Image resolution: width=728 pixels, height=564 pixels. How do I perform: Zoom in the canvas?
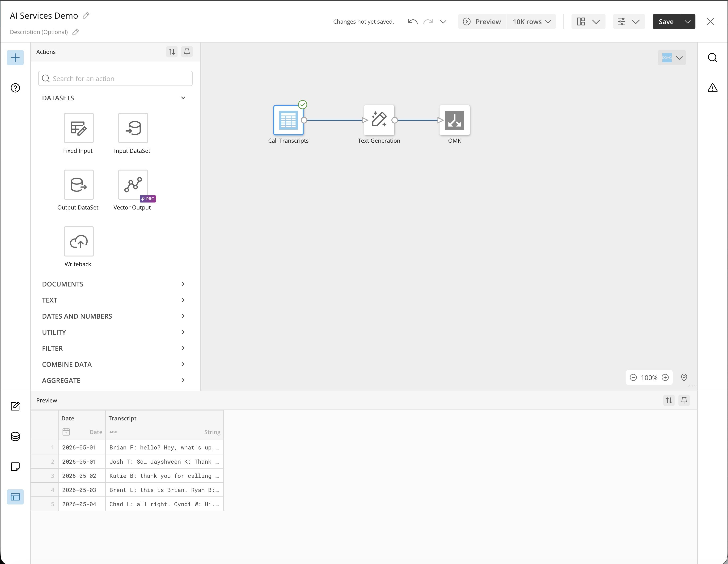(665, 377)
